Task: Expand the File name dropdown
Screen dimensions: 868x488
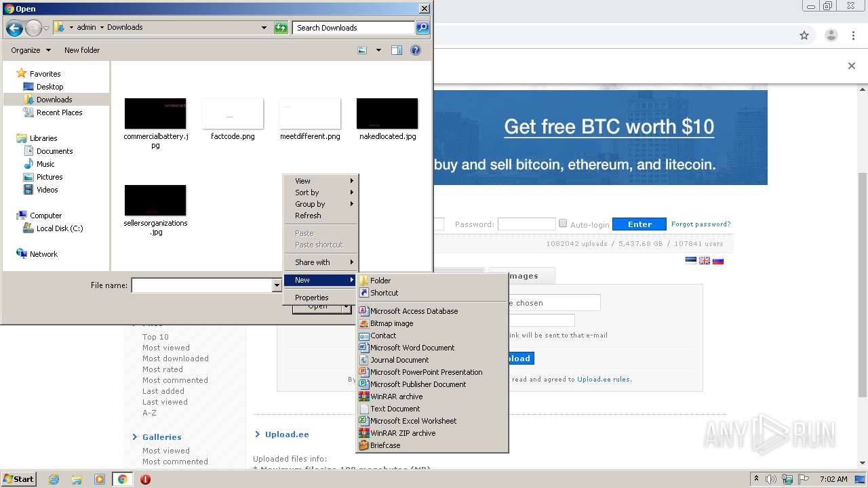Action: (x=277, y=285)
